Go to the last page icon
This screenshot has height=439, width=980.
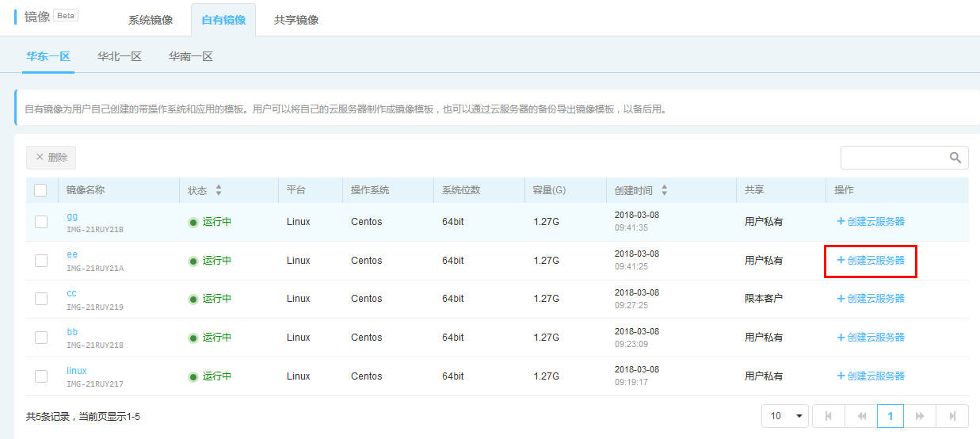tap(952, 416)
